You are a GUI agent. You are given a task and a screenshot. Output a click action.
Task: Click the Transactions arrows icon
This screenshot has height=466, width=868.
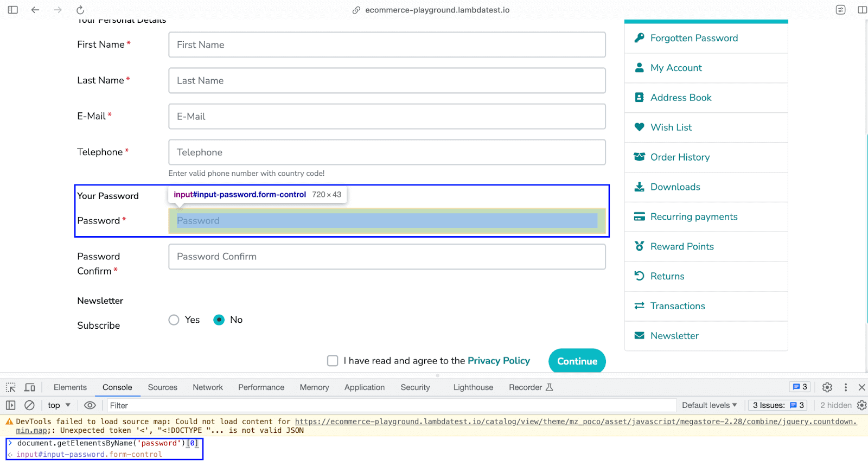click(640, 306)
